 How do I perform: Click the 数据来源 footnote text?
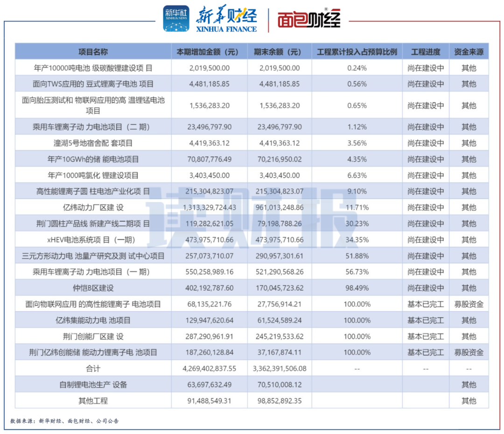coord(64,421)
